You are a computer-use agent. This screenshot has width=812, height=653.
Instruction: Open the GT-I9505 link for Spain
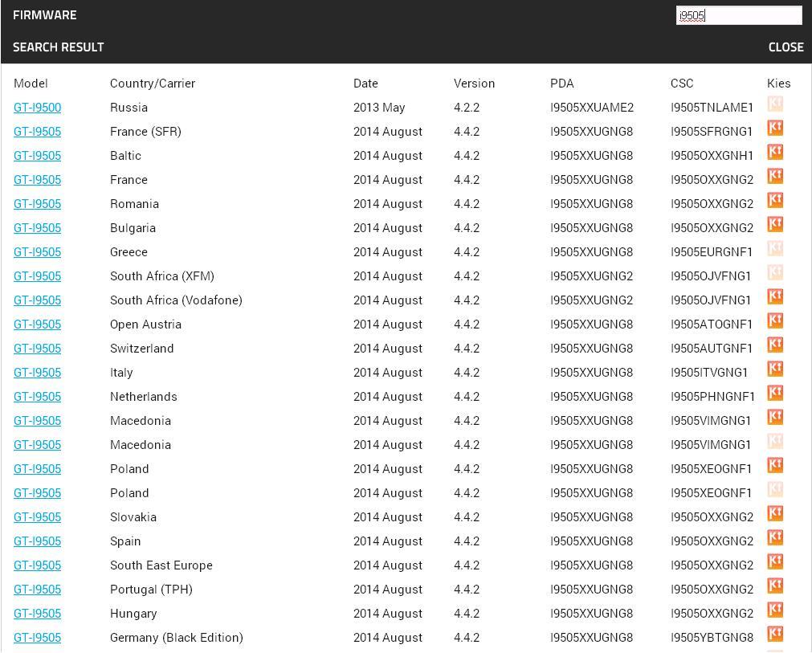pos(37,541)
